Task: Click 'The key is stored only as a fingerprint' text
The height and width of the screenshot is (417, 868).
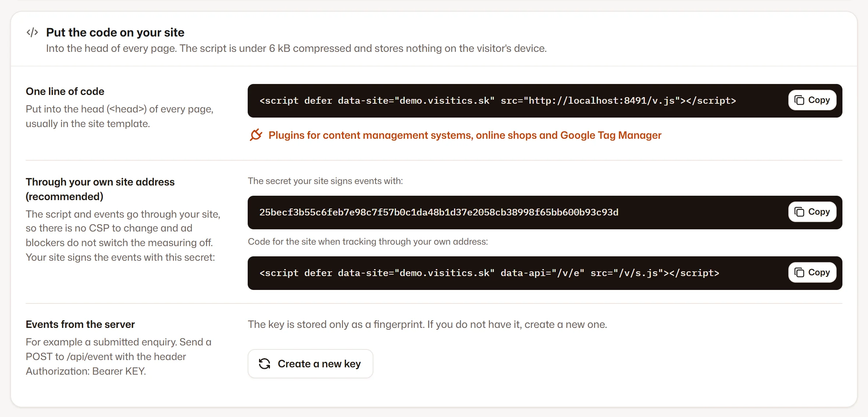Action: coord(427,324)
